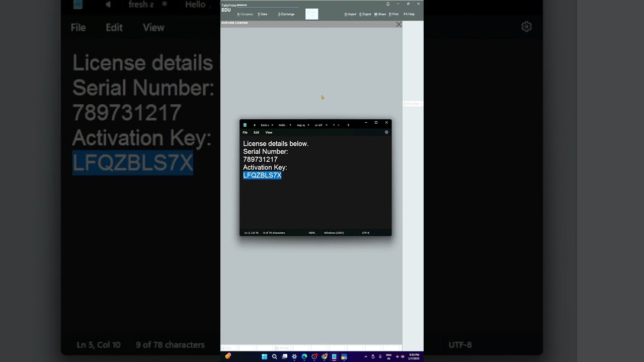The width and height of the screenshot is (644, 362).
Task: Click the microphone tray icon
Action: (x=380, y=356)
